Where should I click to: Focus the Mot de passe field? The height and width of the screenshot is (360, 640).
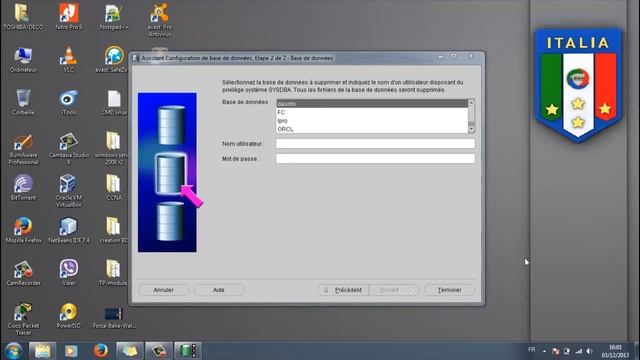[x=375, y=158]
